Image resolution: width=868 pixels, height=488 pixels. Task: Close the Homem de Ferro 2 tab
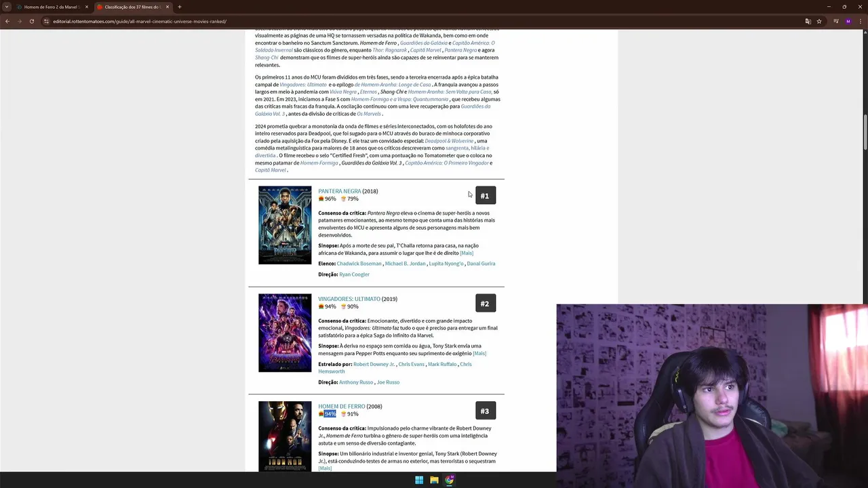(87, 7)
